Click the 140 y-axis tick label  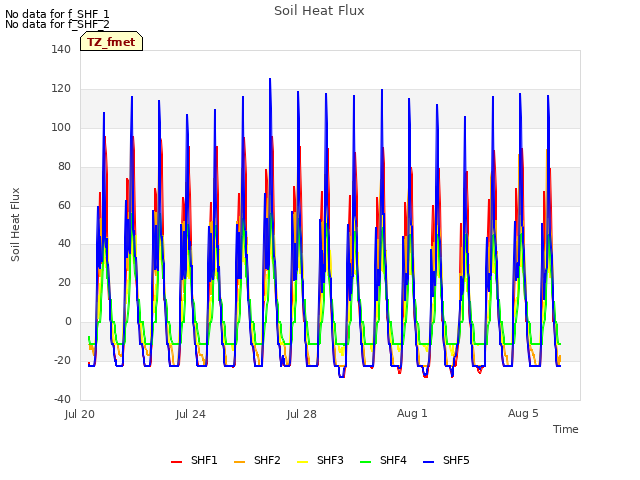point(61,49)
